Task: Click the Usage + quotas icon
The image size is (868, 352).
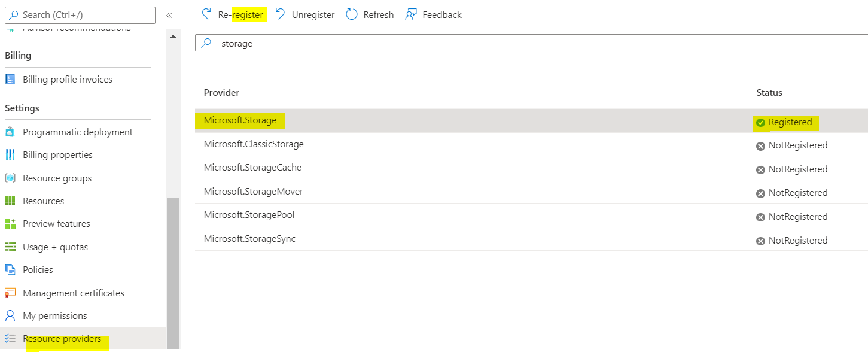Action: point(10,247)
